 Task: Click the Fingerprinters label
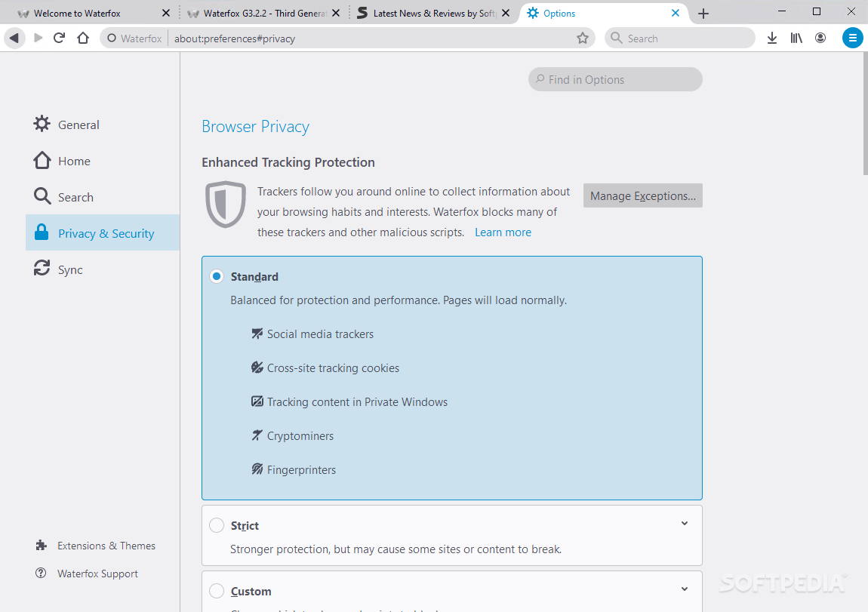pyautogui.click(x=301, y=470)
